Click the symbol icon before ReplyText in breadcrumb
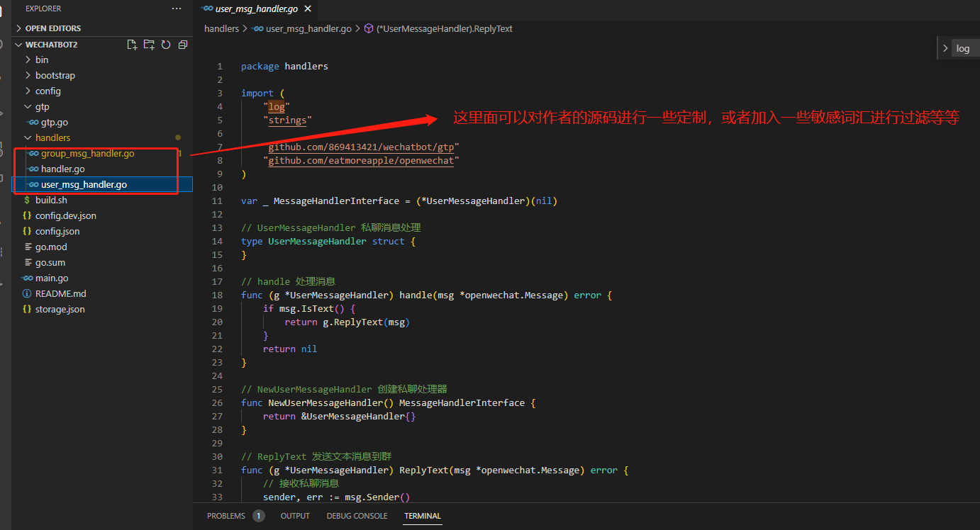 [368, 29]
